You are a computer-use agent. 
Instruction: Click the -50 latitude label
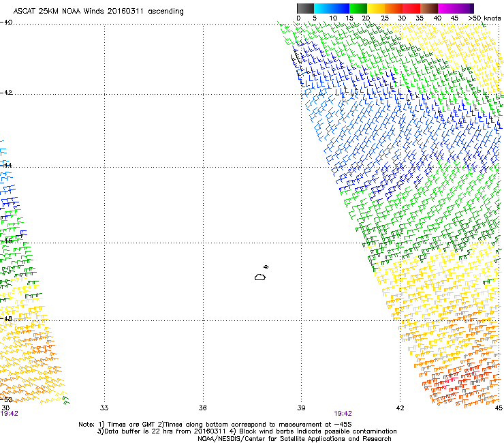coord(6,400)
